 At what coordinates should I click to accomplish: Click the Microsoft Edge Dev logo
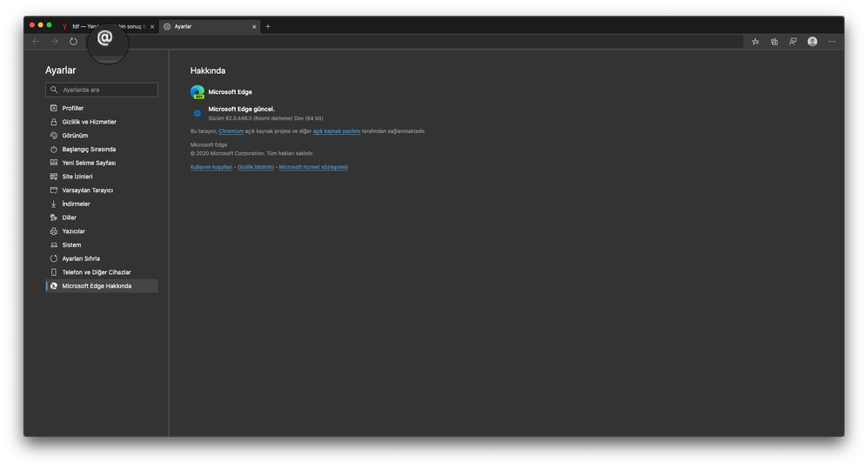[x=197, y=92]
